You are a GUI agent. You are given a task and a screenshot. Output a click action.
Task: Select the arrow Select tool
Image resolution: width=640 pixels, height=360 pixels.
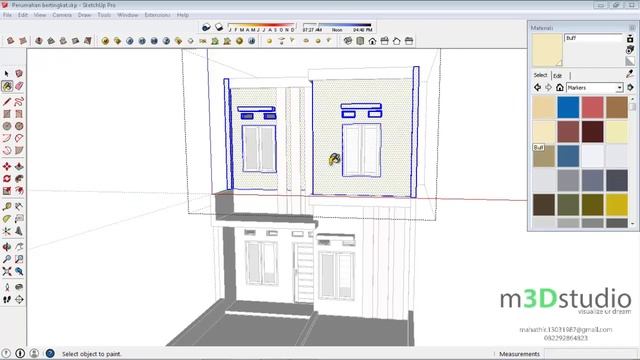point(7,73)
